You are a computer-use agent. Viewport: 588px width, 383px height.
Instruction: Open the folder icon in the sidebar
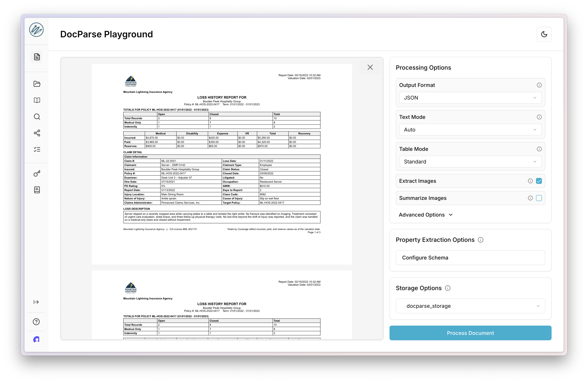click(x=37, y=84)
